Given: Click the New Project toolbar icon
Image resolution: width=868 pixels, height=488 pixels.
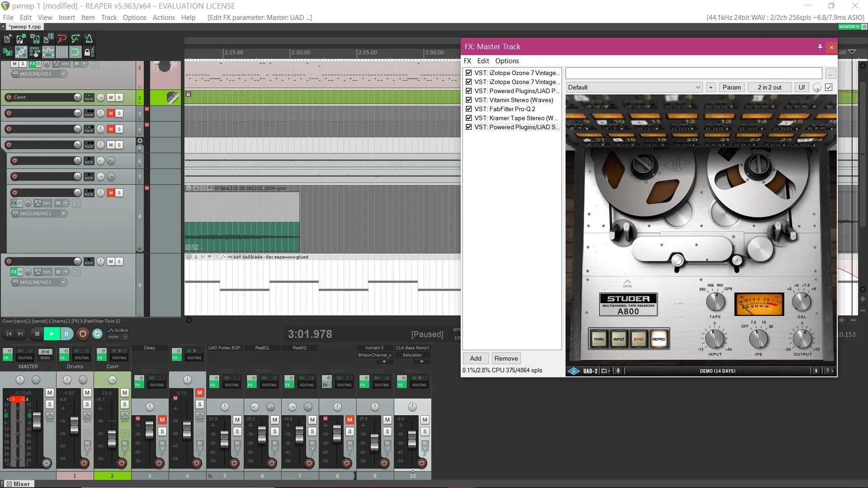Looking at the screenshot, I should 8,38.
